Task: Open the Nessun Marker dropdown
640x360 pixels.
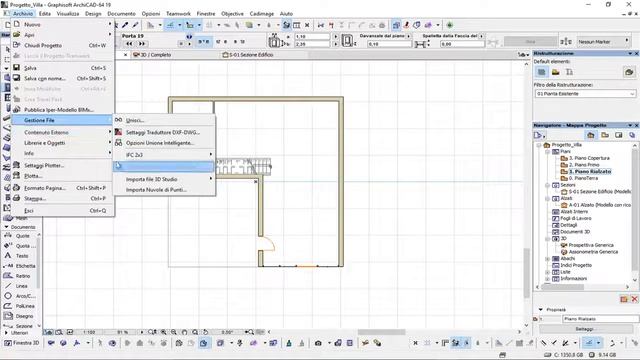Action: coord(603,42)
